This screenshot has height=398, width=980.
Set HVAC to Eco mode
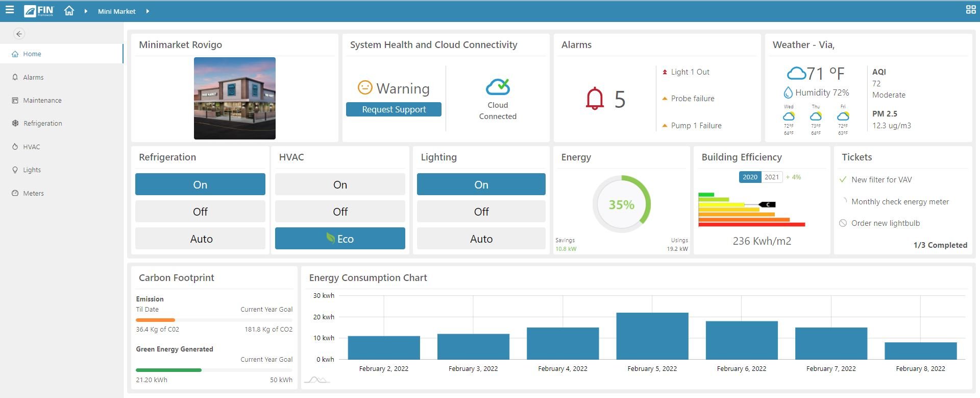(x=340, y=239)
